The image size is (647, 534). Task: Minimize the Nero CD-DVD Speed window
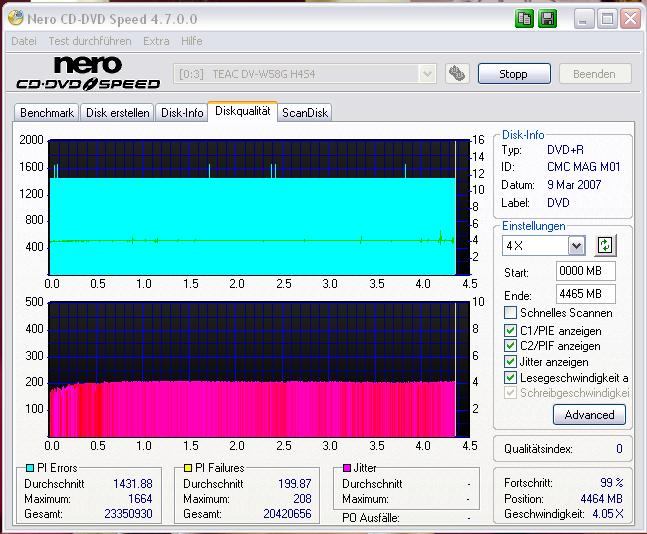583,19
